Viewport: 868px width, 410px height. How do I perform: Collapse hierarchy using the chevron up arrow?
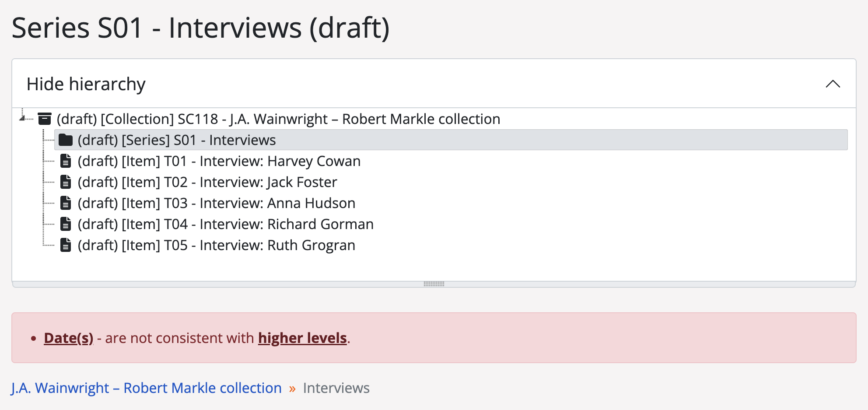(x=833, y=84)
